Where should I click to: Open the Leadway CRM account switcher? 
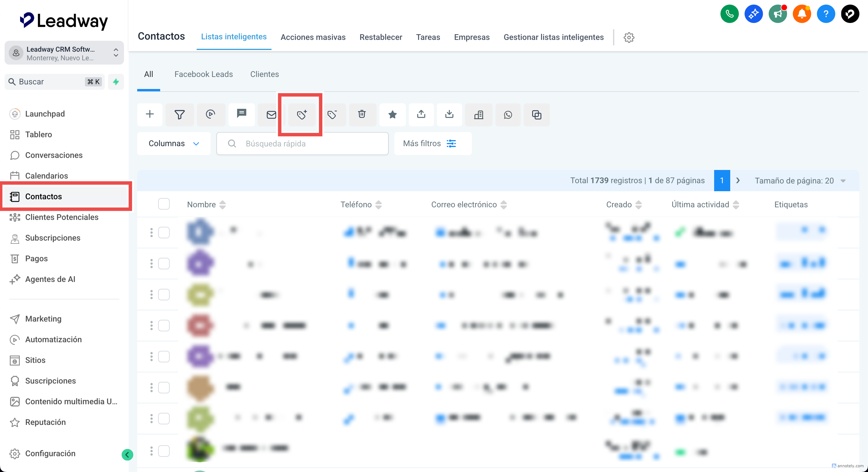tap(64, 53)
